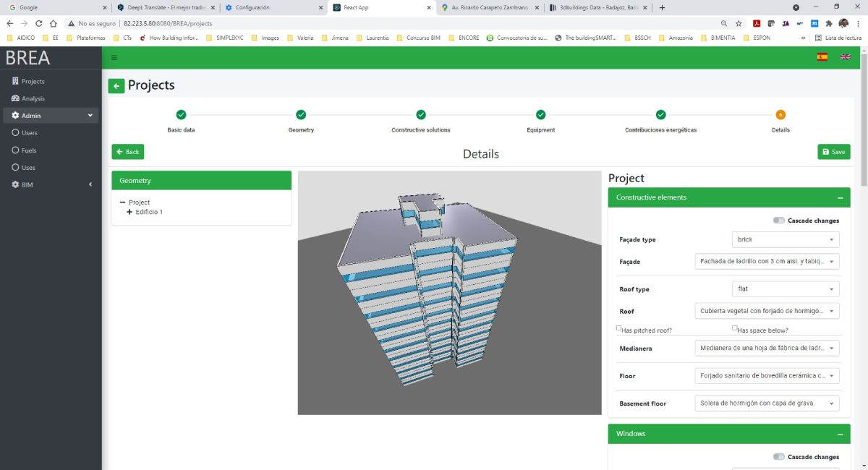Switch language with the UK flag icon
868x470 pixels.
coord(845,57)
